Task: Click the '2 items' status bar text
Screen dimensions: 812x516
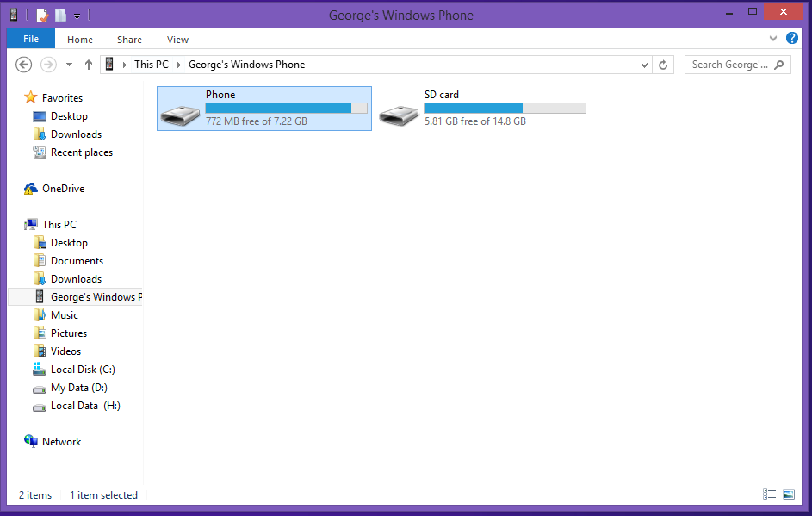Action: (35, 495)
